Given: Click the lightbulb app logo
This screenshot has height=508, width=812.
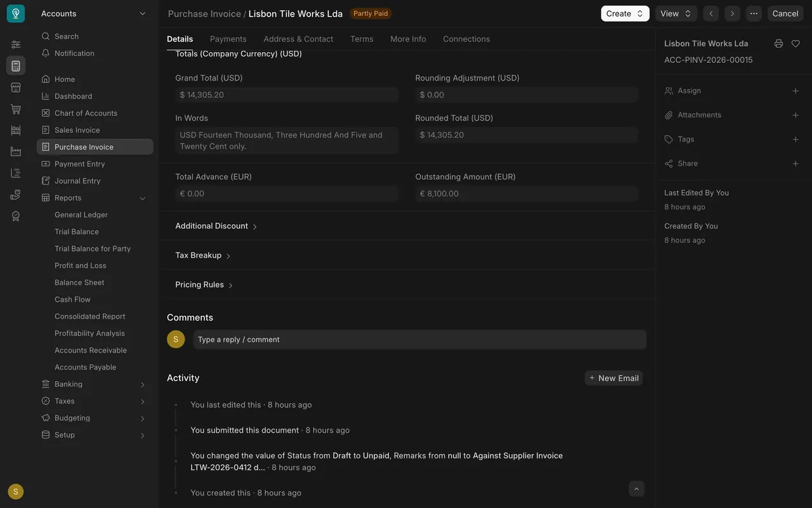Looking at the screenshot, I should tap(16, 13).
